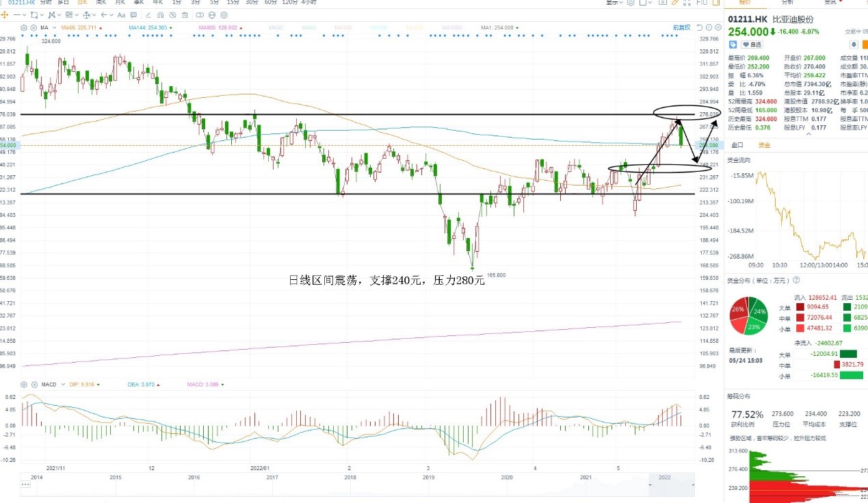Expand the measurement tool dropdown arrow
The height and width of the screenshot is (503, 868).
click(x=94, y=15)
